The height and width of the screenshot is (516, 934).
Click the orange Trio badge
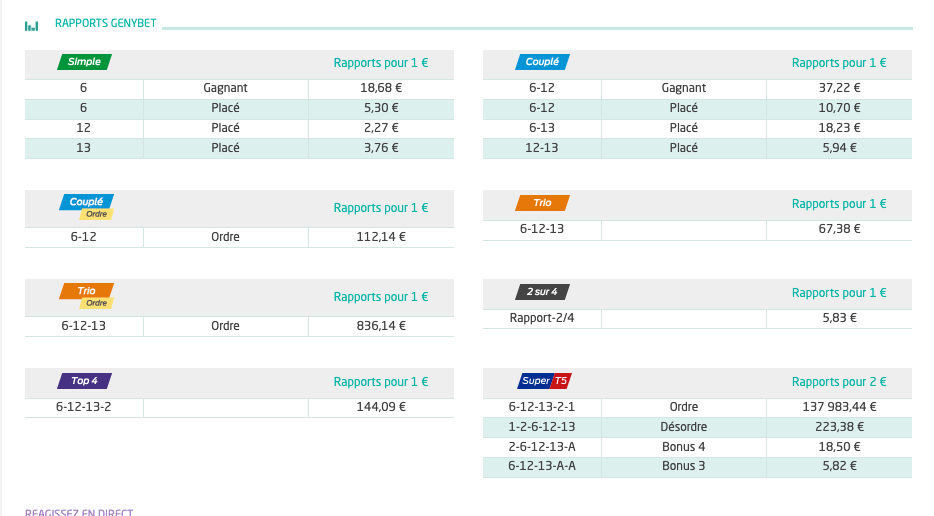coord(542,203)
